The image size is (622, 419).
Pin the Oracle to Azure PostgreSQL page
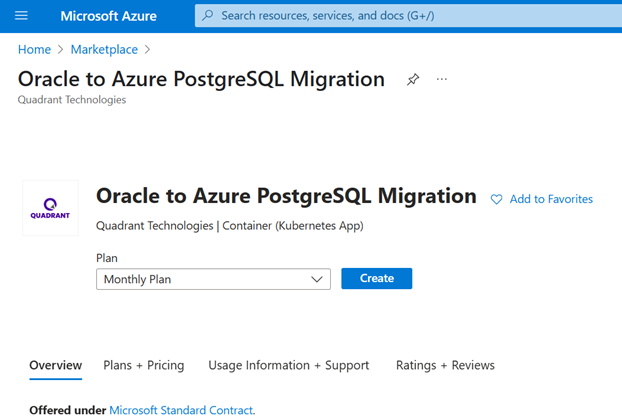(x=413, y=80)
